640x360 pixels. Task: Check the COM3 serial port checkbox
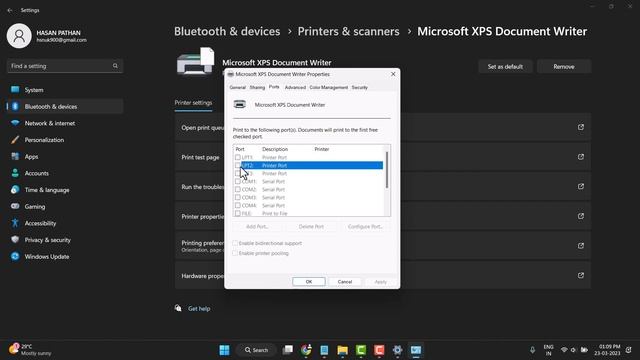pos(238,198)
